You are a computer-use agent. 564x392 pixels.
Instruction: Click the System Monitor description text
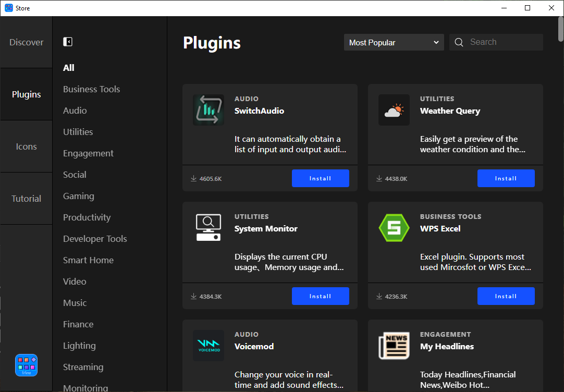tap(289, 262)
